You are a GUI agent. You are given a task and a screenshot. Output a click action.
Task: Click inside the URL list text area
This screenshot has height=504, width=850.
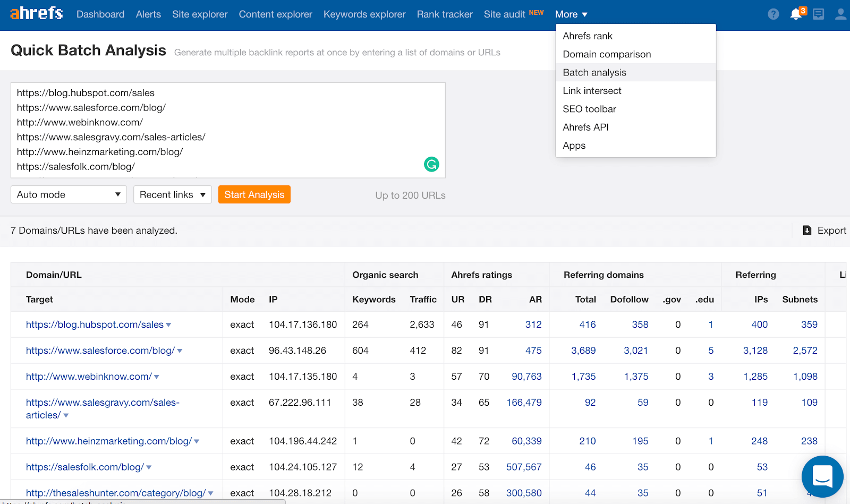227,130
